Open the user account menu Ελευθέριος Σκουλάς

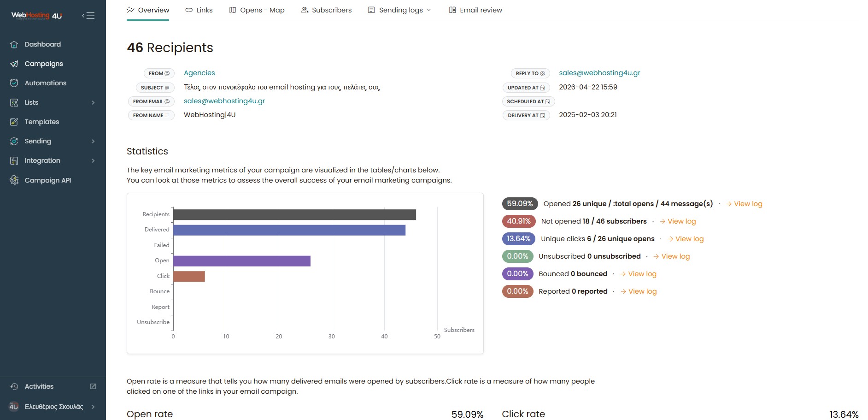[53, 407]
